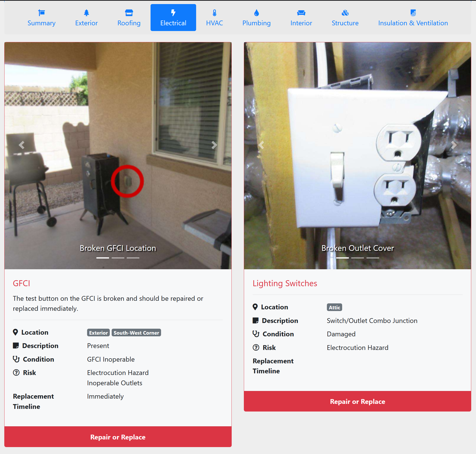
Task: Advance the Broken Outlet Cover carousel
Action: (x=454, y=145)
